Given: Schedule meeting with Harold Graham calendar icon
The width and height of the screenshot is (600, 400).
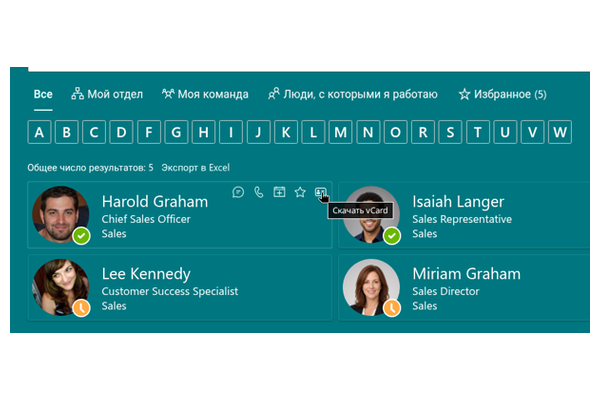Looking at the screenshot, I should 279,192.
